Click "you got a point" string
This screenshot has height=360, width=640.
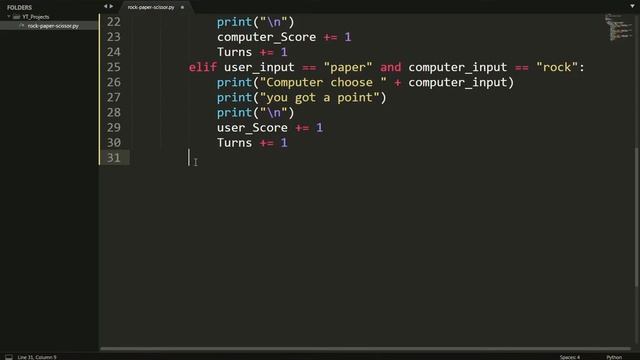pos(320,98)
